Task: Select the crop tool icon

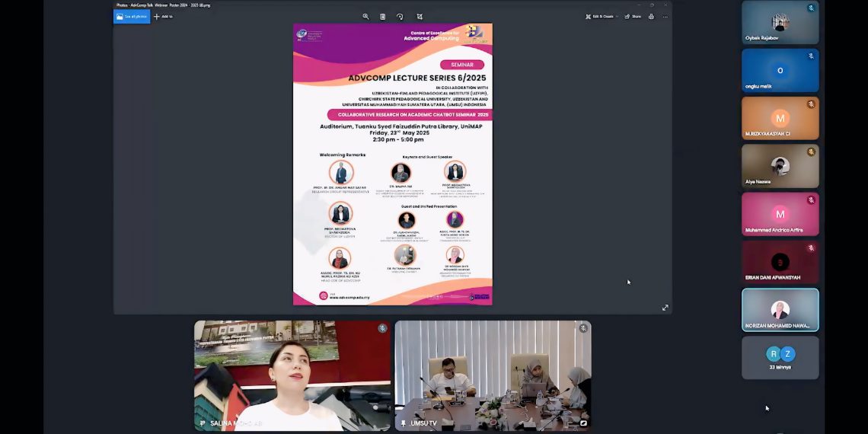Action: [x=420, y=17]
